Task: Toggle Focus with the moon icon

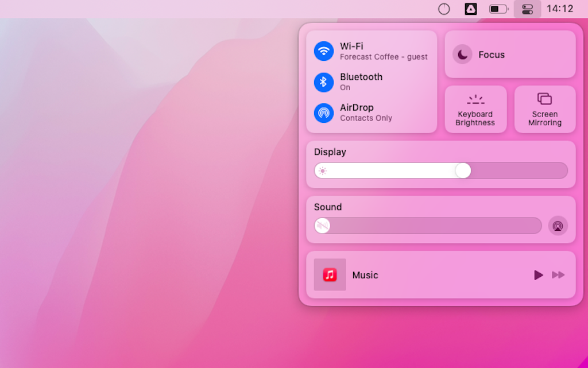Action: click(462, 55)
